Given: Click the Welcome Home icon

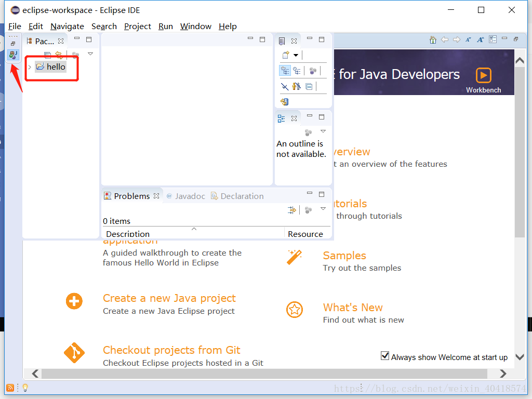Looking at the screenshot, I should 433,39.
